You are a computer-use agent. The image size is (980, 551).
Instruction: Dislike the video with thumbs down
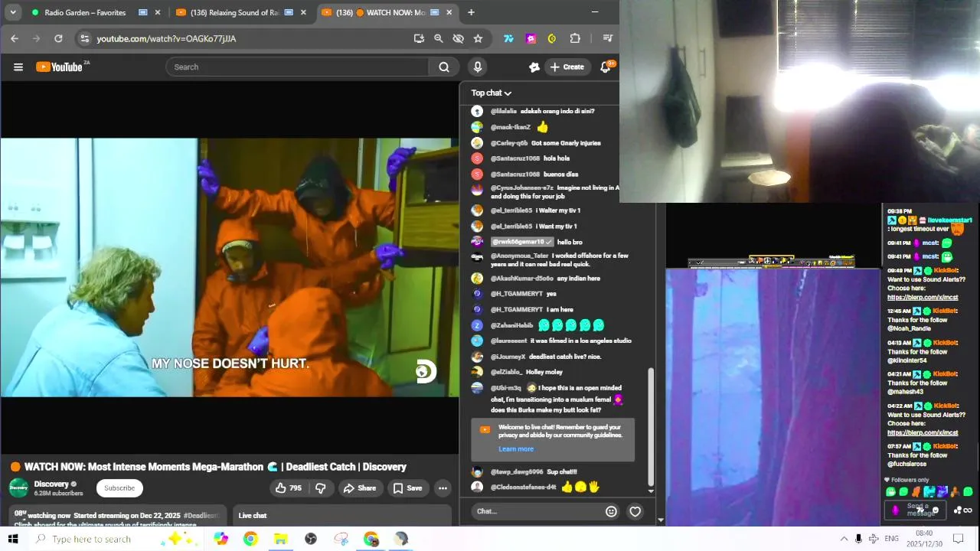321,488
